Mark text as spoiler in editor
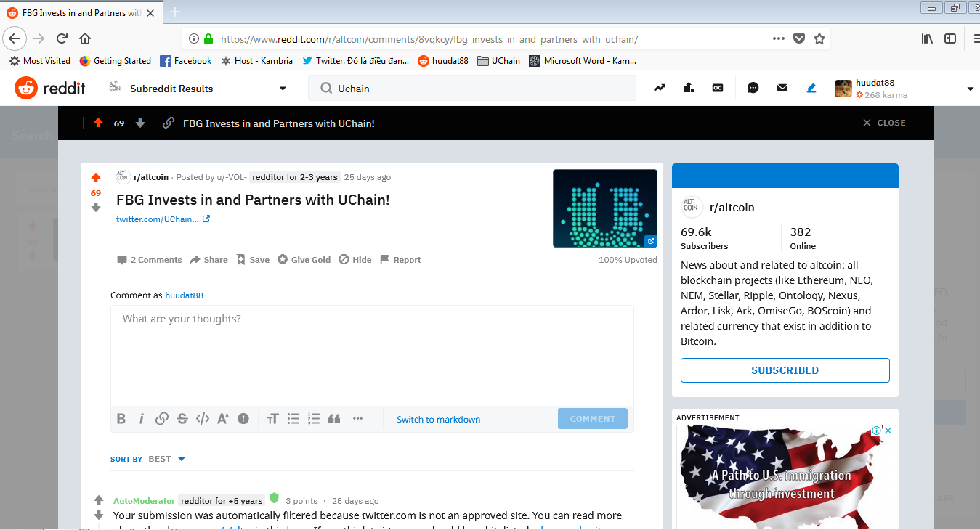980x530 pixels. [243, 418]
